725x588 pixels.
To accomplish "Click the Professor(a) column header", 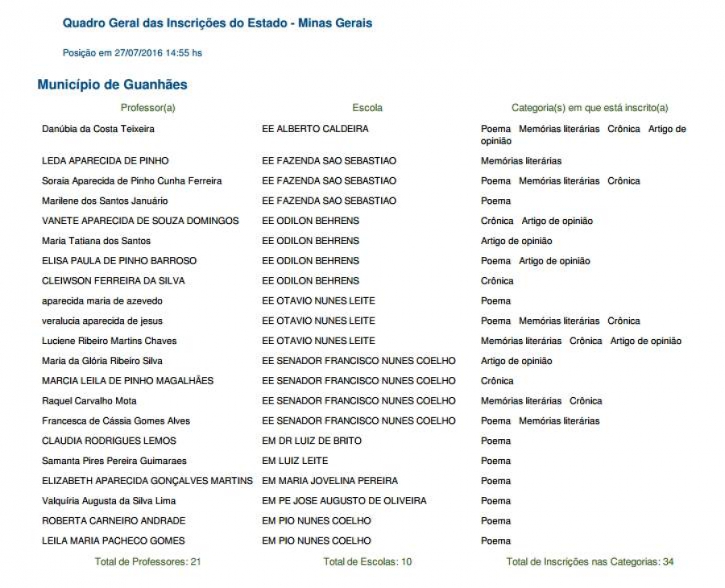I will pyautogui.click(x=148, y=108).
